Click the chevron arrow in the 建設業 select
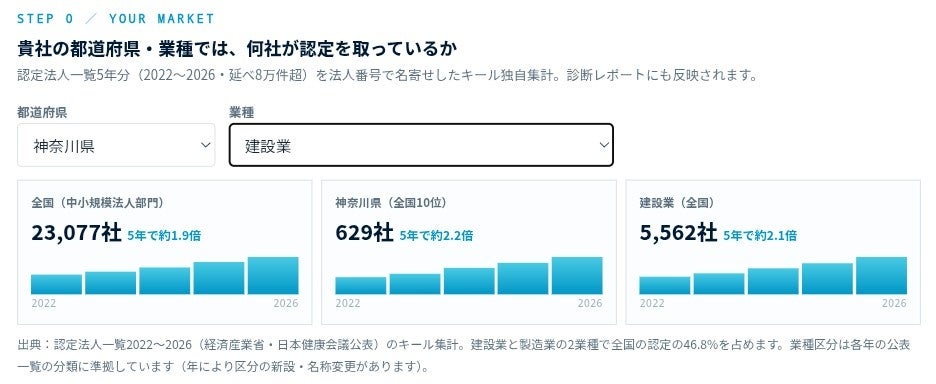The image size is (936, 384). click(604, 145)
